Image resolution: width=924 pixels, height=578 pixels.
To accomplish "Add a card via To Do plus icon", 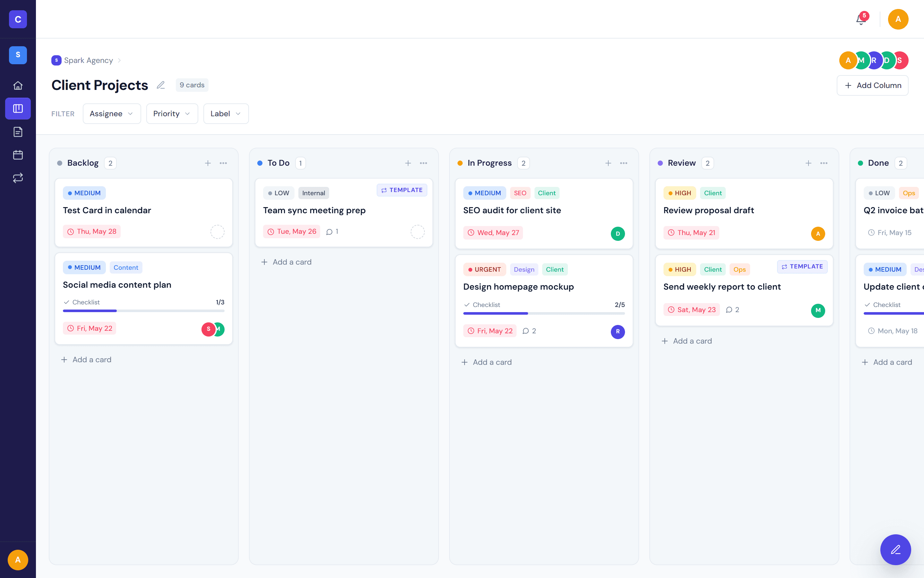I will pyautogui.click(x=408, y=163).
